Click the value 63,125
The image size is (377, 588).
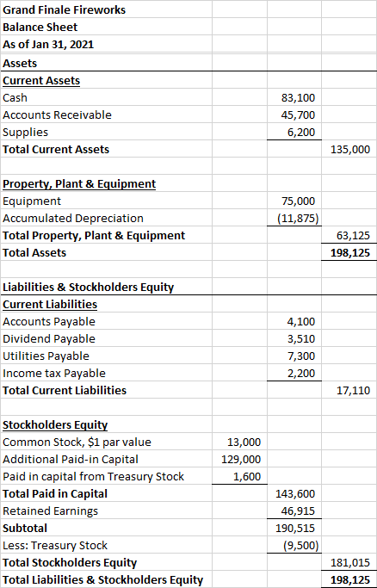353,236
